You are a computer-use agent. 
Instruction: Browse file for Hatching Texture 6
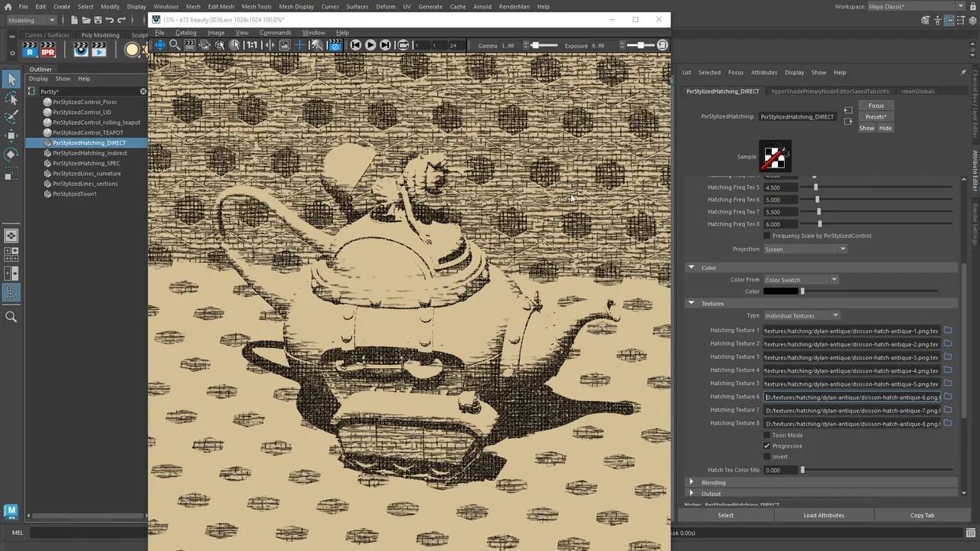tap(948, 396)
